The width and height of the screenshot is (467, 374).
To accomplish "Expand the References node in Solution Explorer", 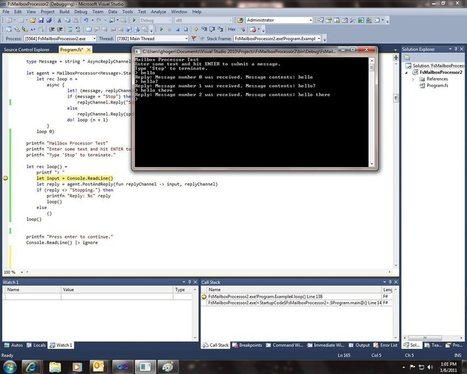I will pyautogui.click(x=413, y=79).
